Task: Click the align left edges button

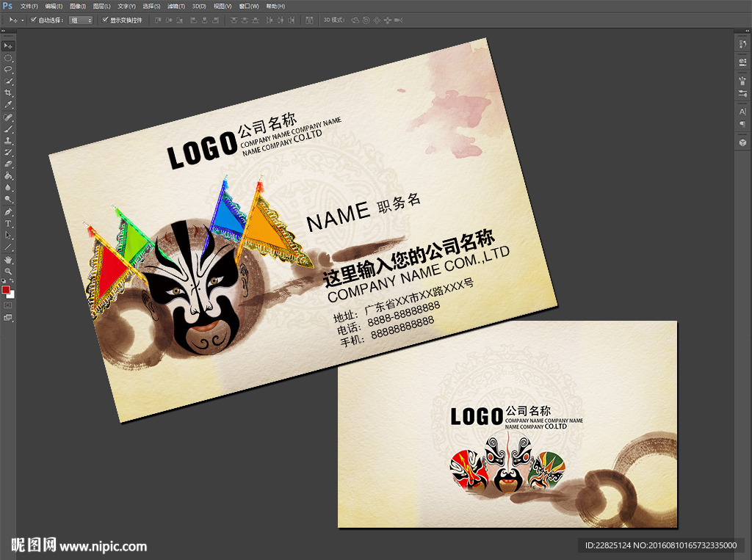Action: pos(194,20)
